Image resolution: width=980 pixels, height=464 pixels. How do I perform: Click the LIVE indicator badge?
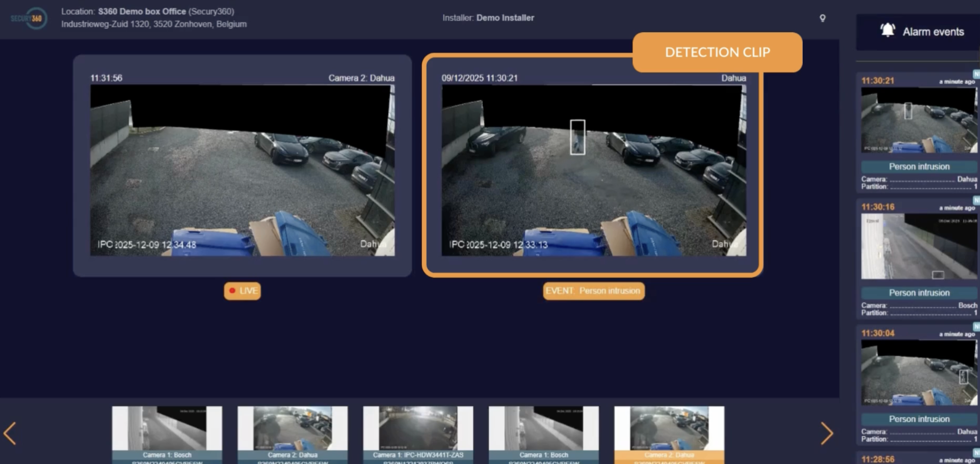click(x=242, y=291)
